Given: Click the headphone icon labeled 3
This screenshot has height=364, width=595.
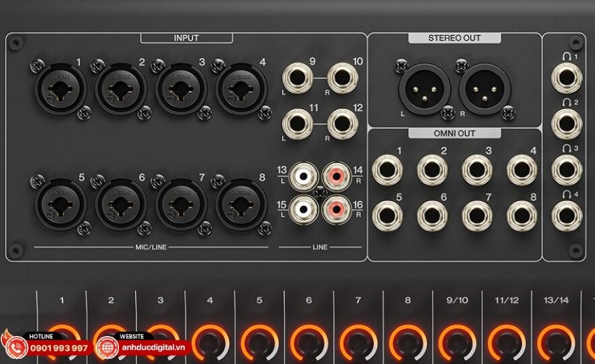Looking at the screenshot, I should (x=566, y=148).
